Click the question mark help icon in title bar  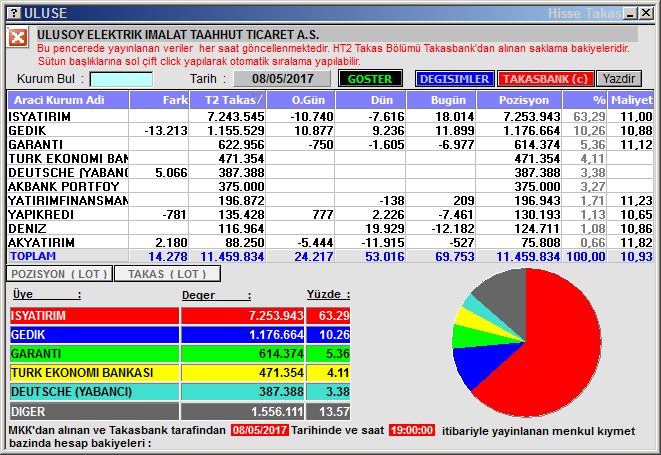click(x=14, y=13)
